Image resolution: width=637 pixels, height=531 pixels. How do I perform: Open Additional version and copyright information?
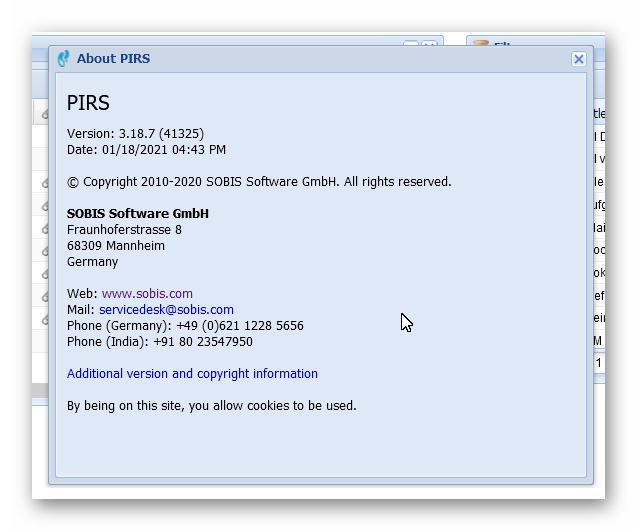192,374
